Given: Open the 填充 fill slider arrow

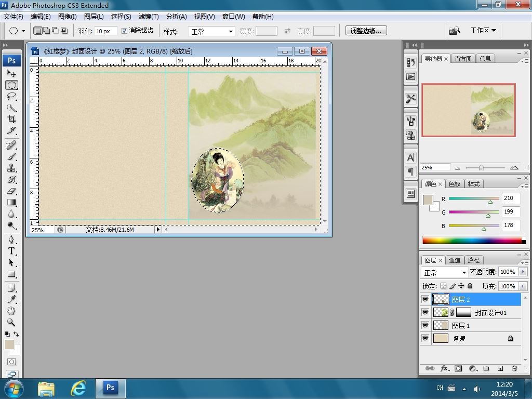Looking at the screenshot, I should coord(523,286).
